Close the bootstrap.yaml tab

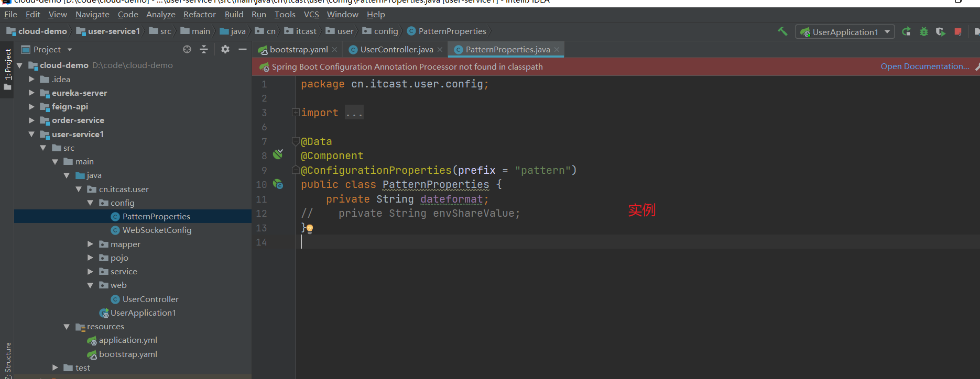tap(334, 50)
